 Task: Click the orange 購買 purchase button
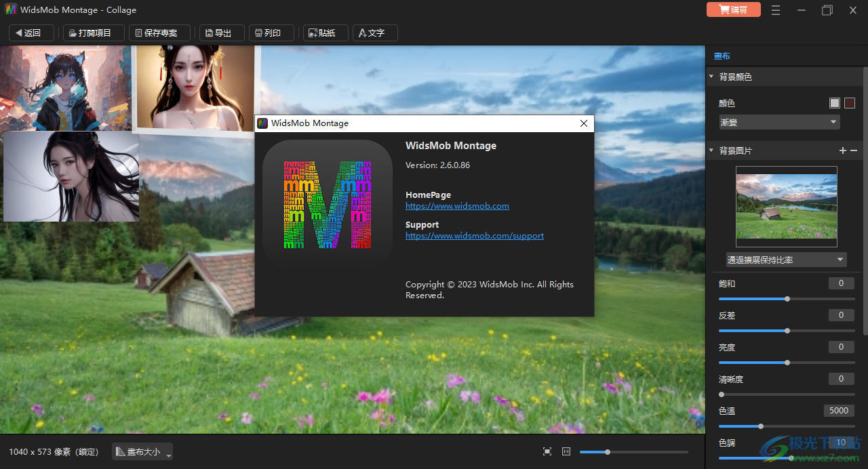[733, 10]
